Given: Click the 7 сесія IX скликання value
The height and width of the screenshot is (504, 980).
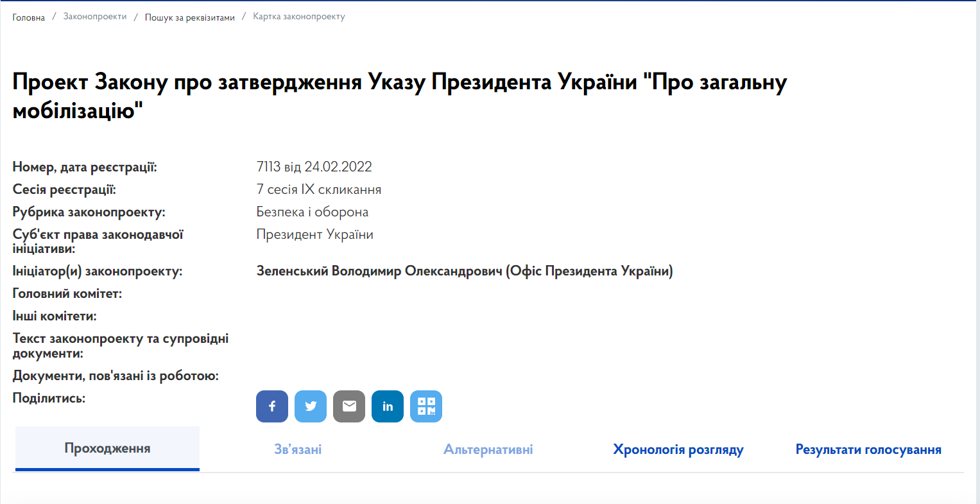Looking at the screenshot, I should 318,189.
